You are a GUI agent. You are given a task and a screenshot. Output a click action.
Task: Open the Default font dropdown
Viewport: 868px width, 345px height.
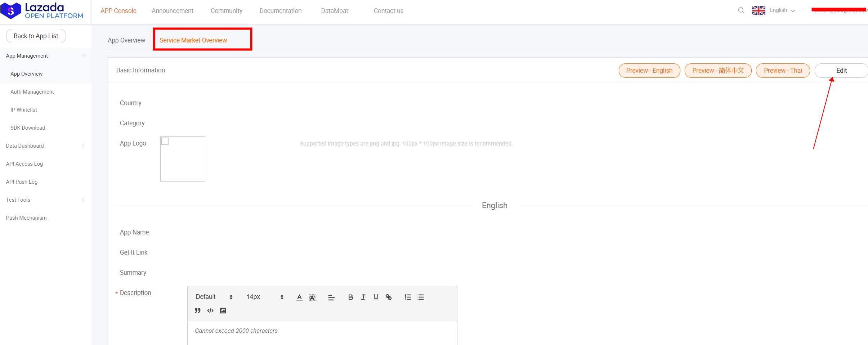tap(214, 297)
